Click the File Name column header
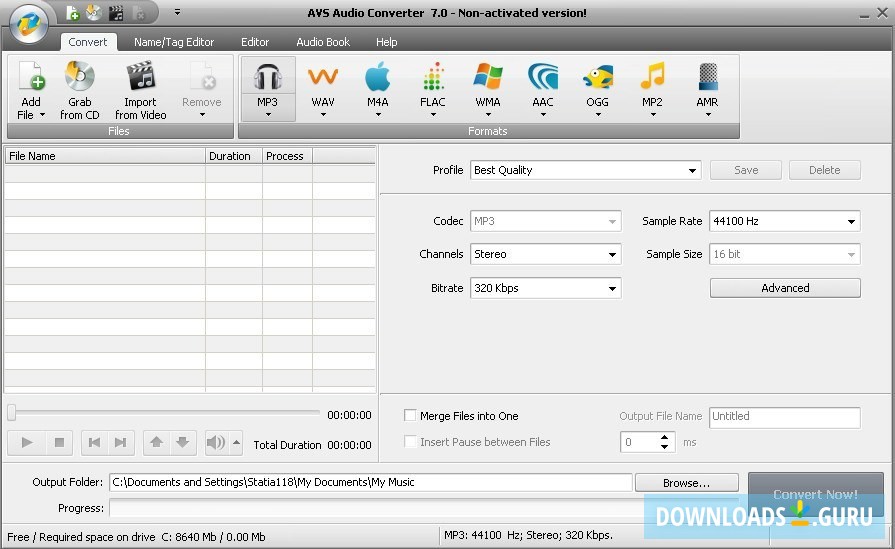This screenshot has width=895, height=549. point(105,156)
